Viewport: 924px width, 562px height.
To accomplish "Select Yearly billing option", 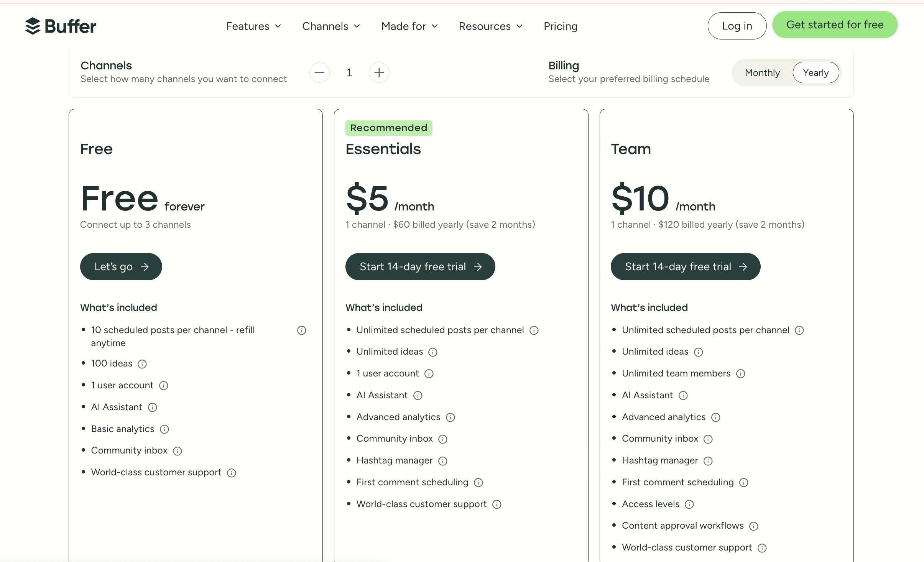I will 816,72.
